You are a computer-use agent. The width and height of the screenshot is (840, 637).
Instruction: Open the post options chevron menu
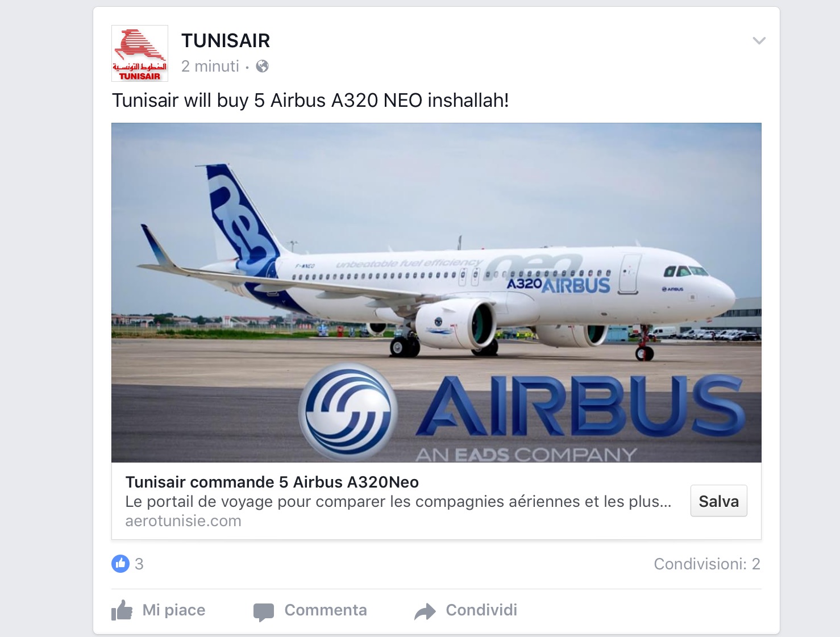759,40
